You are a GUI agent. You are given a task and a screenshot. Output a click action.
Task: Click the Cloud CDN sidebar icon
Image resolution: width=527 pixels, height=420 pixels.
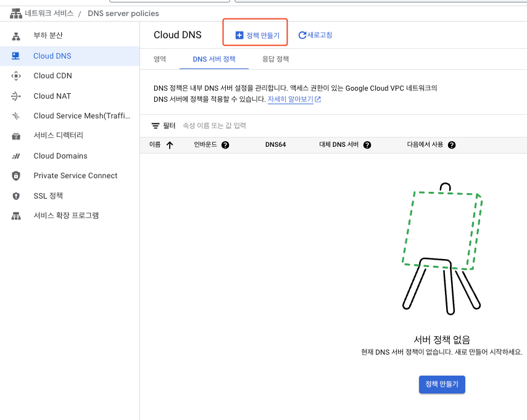(16, 76)
